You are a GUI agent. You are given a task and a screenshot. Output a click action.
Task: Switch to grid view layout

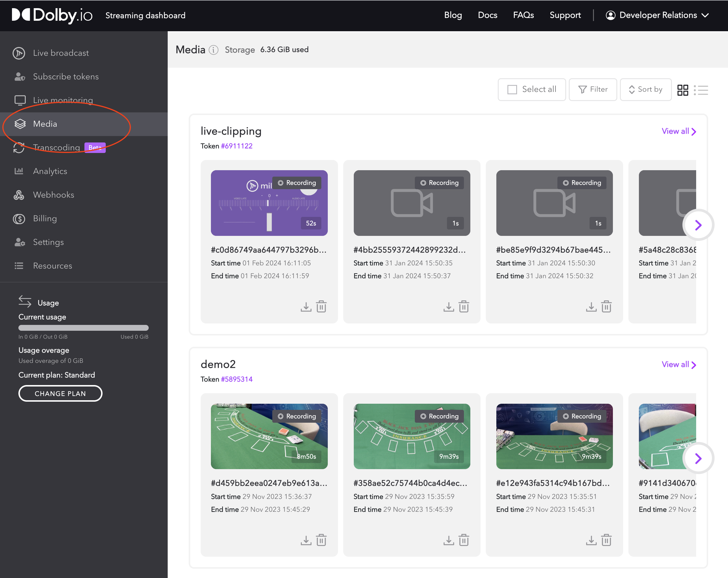pyautogui.click(x=682, y=90)
